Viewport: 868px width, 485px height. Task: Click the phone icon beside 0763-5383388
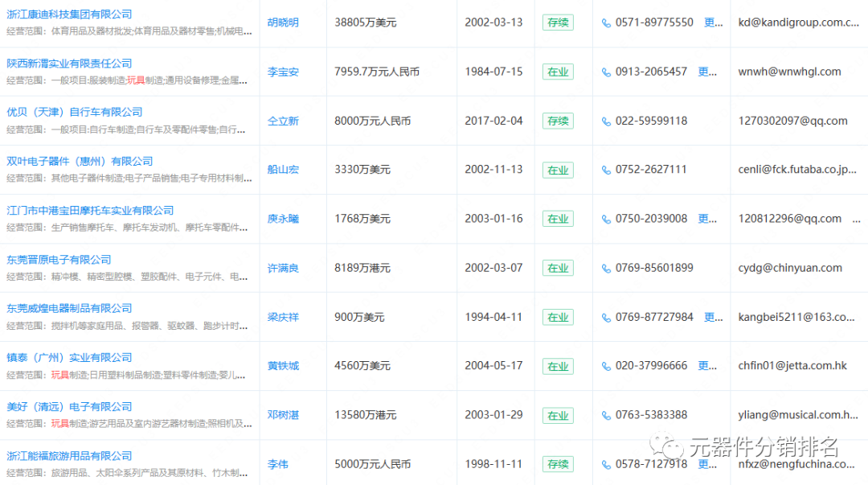(x=606, y=415)
